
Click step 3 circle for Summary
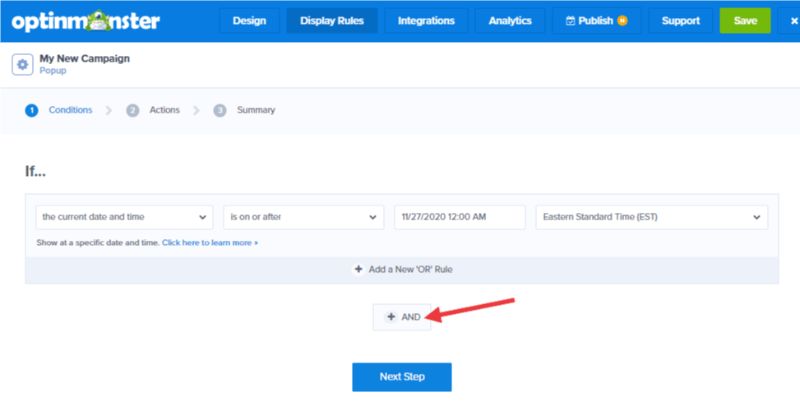click(220, 110)
